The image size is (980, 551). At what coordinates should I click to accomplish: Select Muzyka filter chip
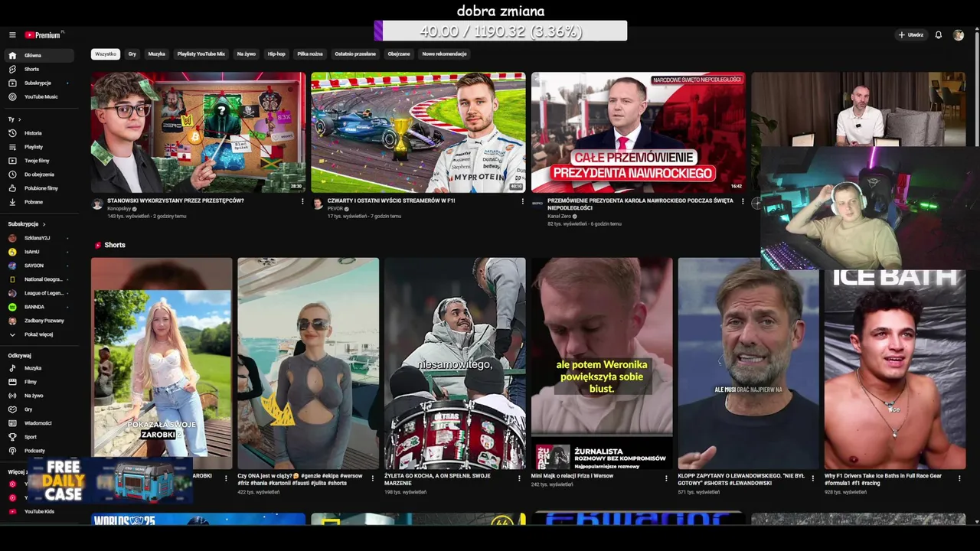coord(156,54)
